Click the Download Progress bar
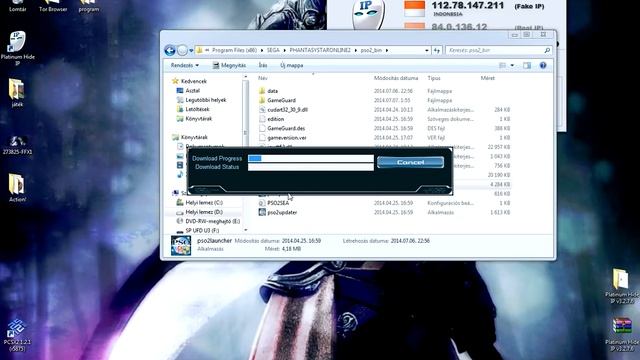This screenshot has width=640, height=360. coord(311,158)
